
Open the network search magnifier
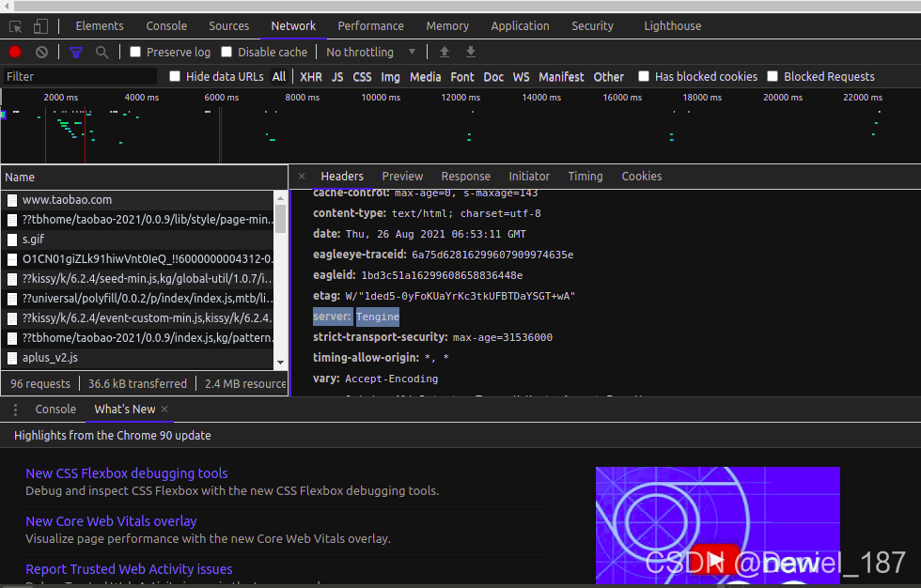[101, 53]
